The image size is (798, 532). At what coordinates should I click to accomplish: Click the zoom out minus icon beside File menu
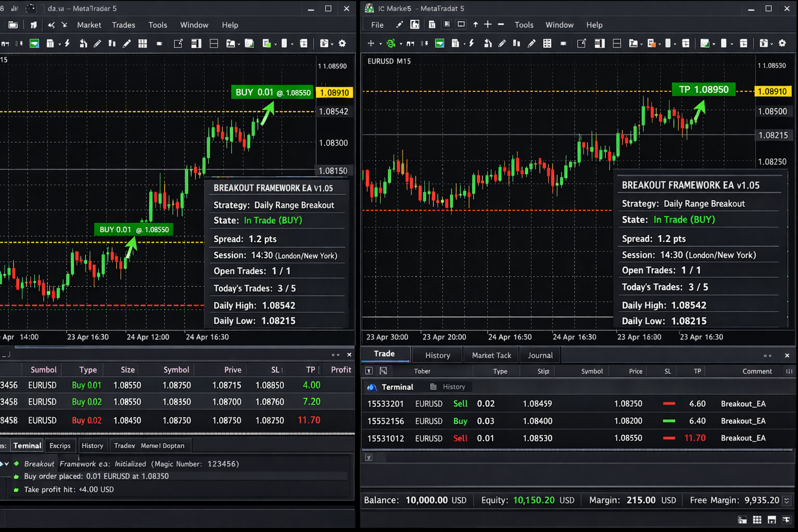click(x=501, y=24)
